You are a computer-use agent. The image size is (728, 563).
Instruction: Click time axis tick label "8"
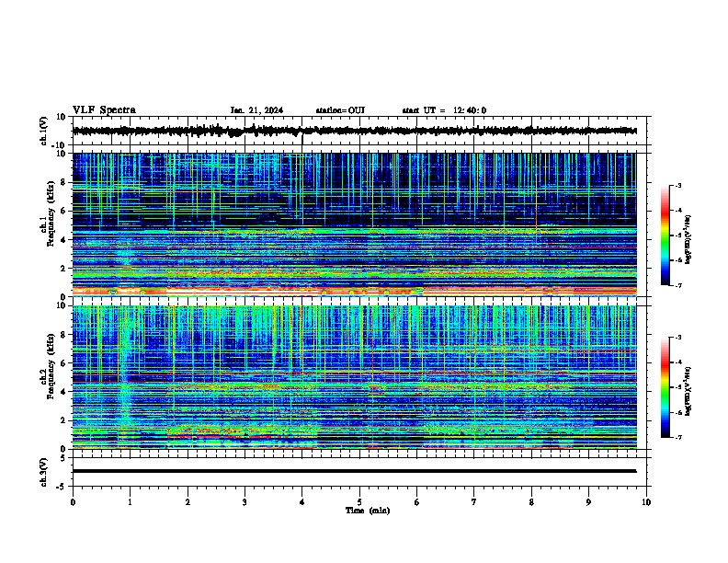pyautogui.click(x=531, y=502)
